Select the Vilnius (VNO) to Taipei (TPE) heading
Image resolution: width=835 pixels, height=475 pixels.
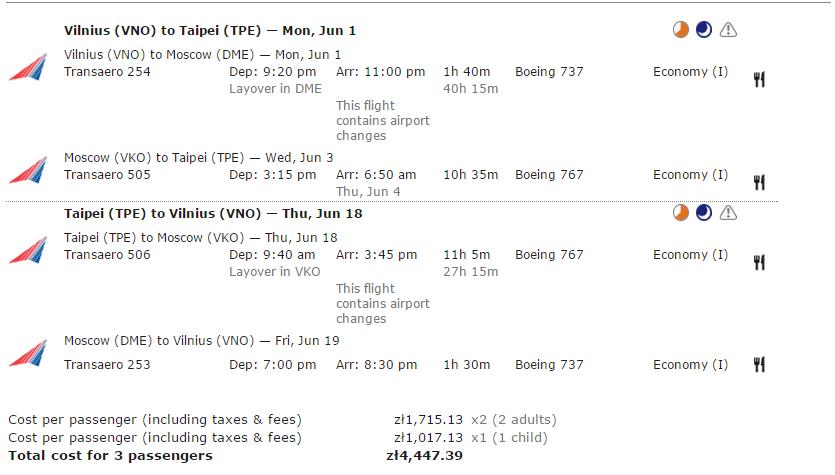210,31
